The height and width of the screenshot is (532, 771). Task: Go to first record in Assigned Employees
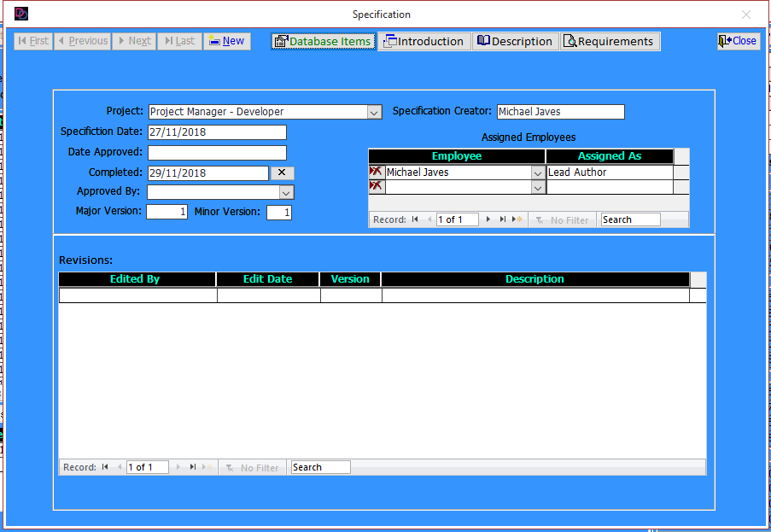[415, 219]
